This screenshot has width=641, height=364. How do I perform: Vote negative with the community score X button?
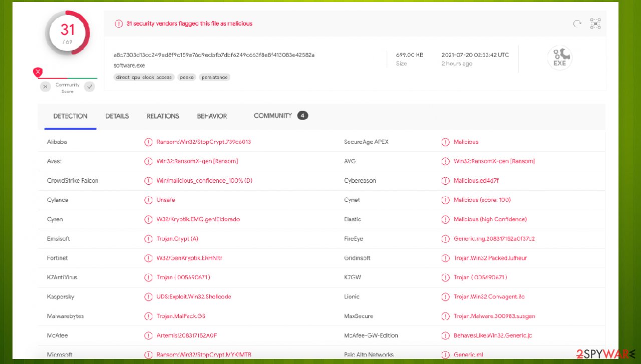46,87
